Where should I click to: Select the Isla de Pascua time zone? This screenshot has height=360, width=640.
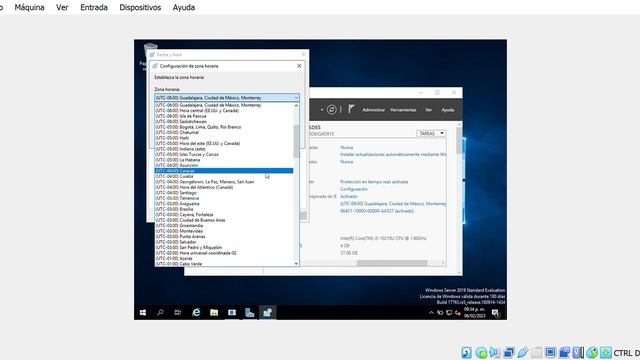(224, 116)
